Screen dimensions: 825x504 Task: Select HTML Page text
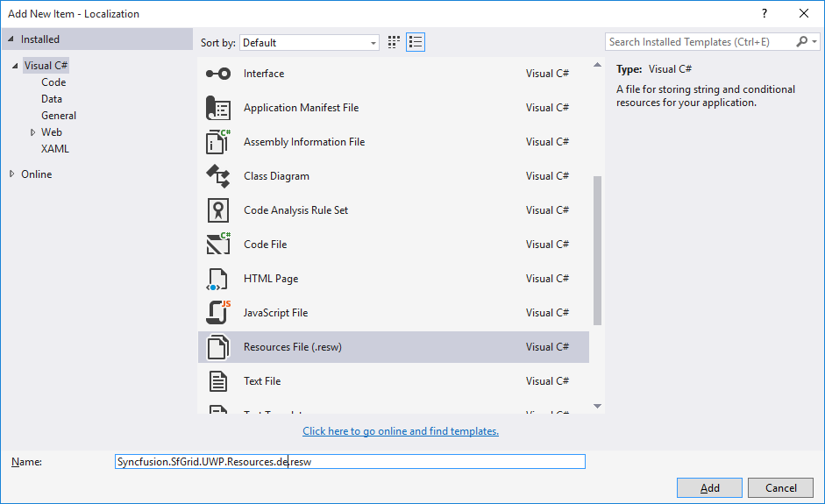[270, 279]
